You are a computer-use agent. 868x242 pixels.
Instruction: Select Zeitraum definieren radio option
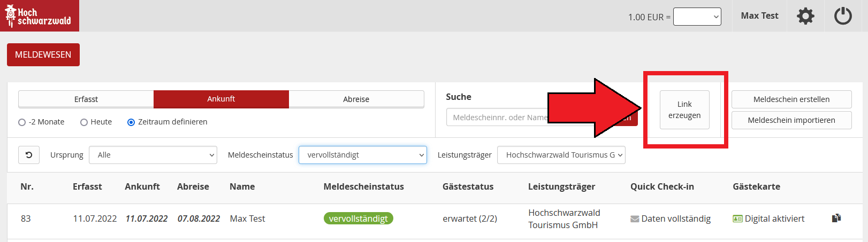[x=131, y=122]
